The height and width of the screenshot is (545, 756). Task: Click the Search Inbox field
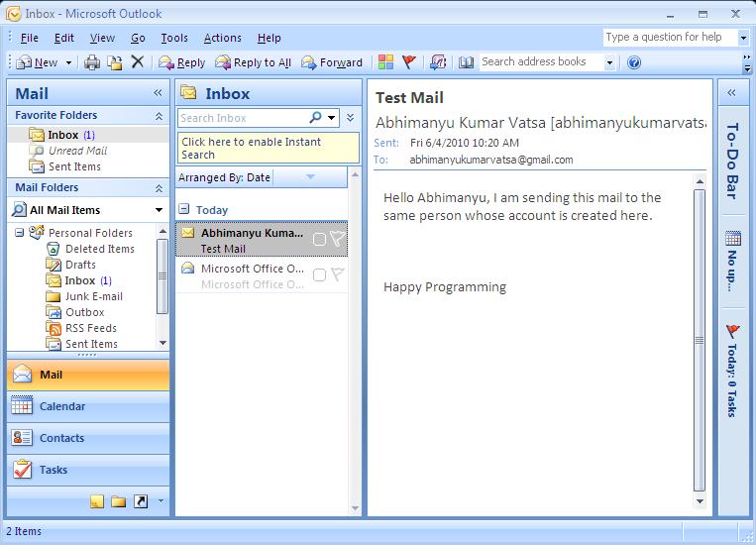click(243, 118)
